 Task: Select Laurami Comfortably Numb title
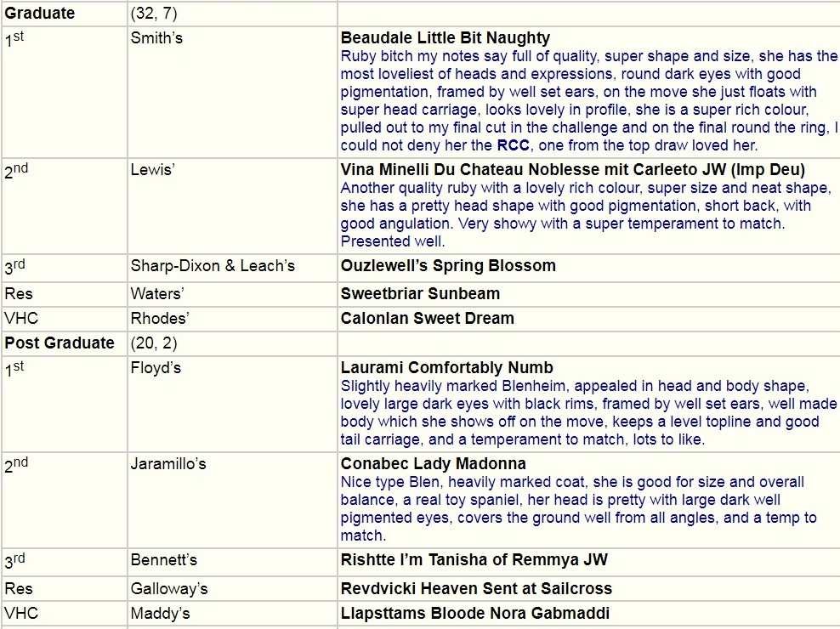(446, 368)
